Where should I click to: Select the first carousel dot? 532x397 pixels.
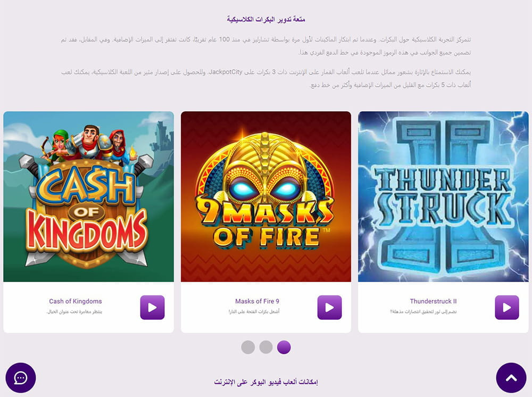coord(248,347)
